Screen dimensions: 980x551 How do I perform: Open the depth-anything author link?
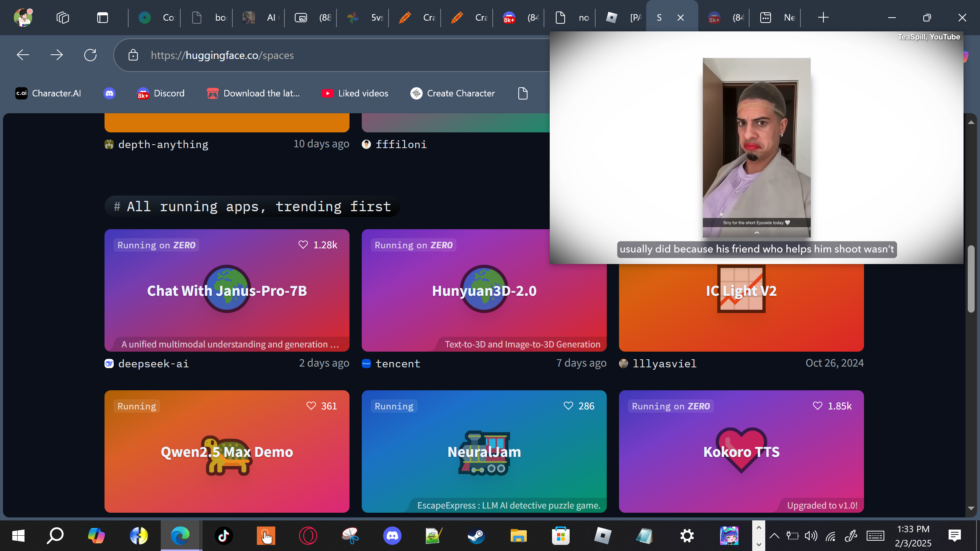163,144
